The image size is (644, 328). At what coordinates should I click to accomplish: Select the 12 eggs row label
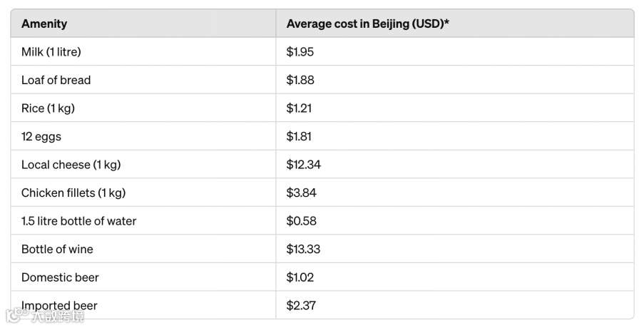[x=41, y=137]
